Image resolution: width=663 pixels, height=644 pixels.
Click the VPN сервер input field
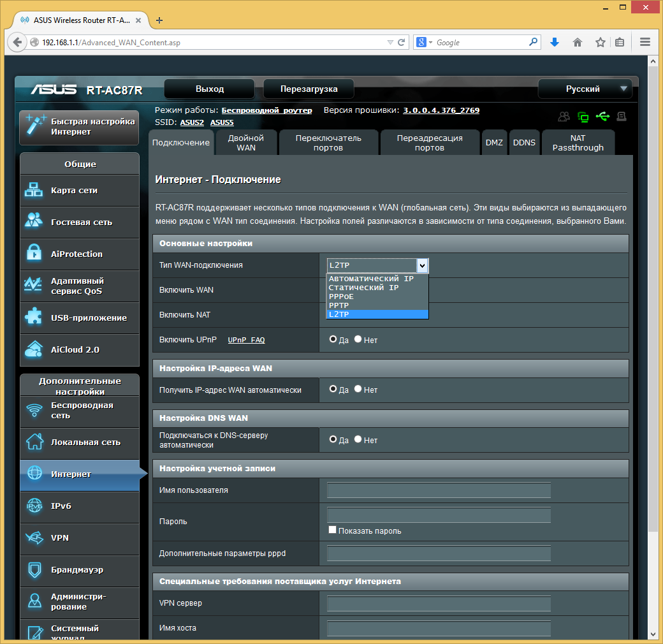[439, 603]
